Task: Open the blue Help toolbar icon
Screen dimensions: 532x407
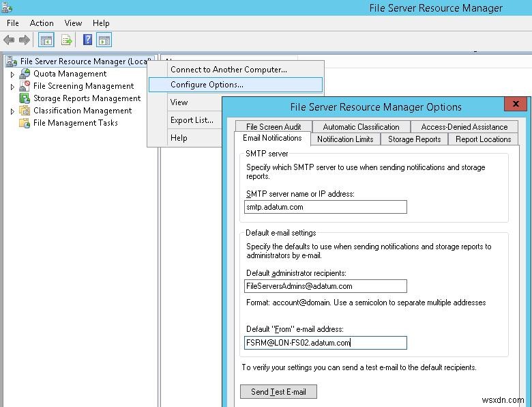Action: tap(87, 40)
